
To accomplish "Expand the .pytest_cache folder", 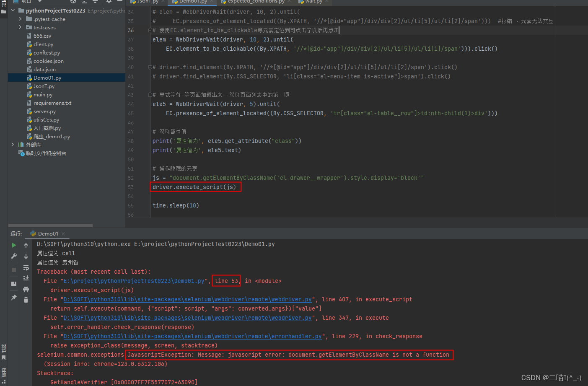I will [x=19, y=19].
